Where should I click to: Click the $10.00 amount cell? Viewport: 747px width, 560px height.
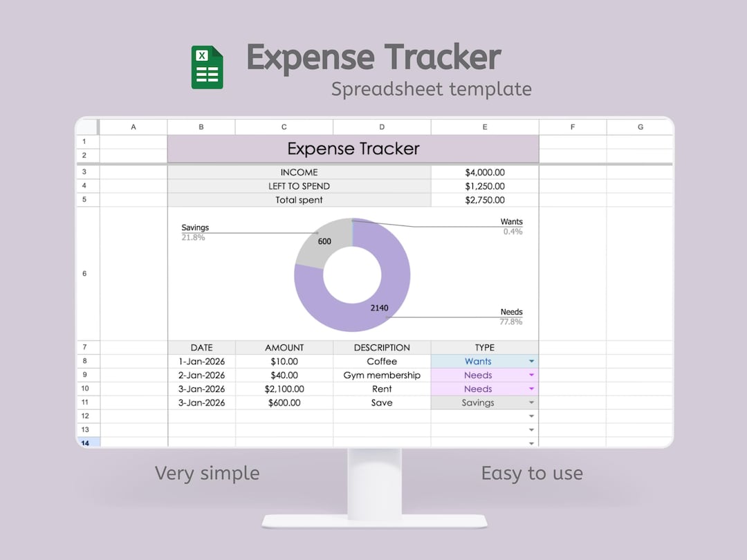[x=284, y=362]
